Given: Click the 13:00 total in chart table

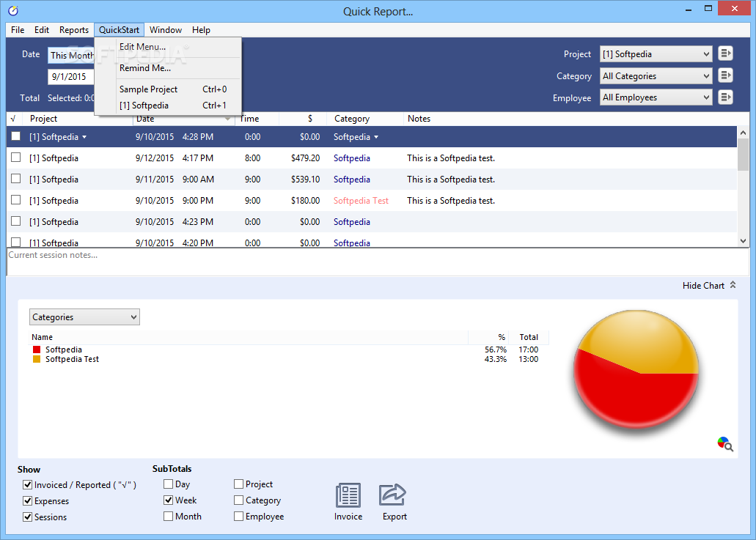Looking at the screenshot, I should pos(529,359).
